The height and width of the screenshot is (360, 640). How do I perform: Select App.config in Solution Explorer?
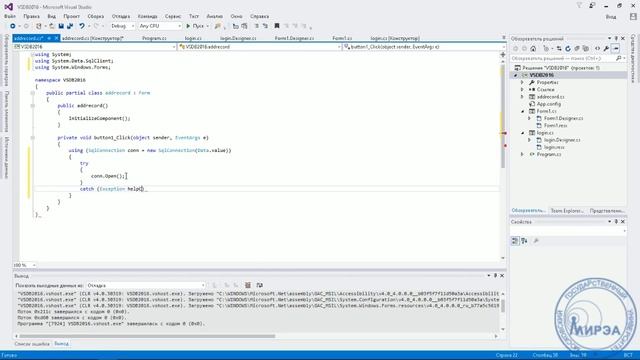coord(549,104)
